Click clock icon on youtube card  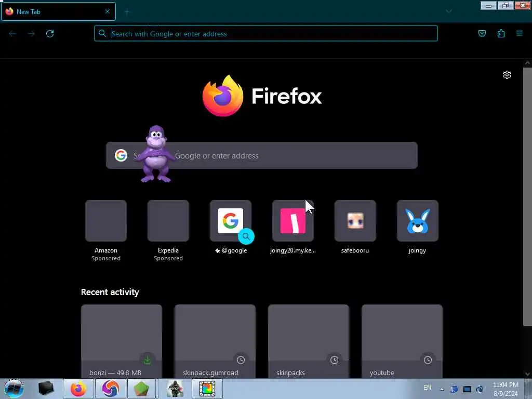[x=428, y=360]
